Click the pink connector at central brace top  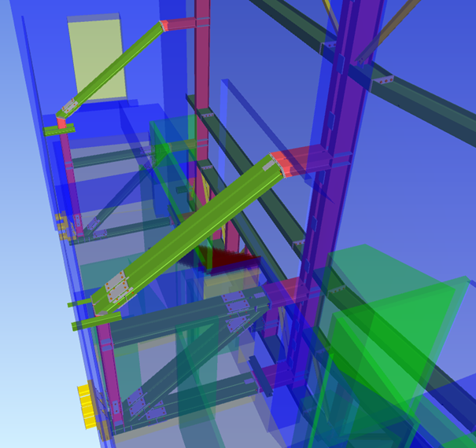tap(292, 163)
